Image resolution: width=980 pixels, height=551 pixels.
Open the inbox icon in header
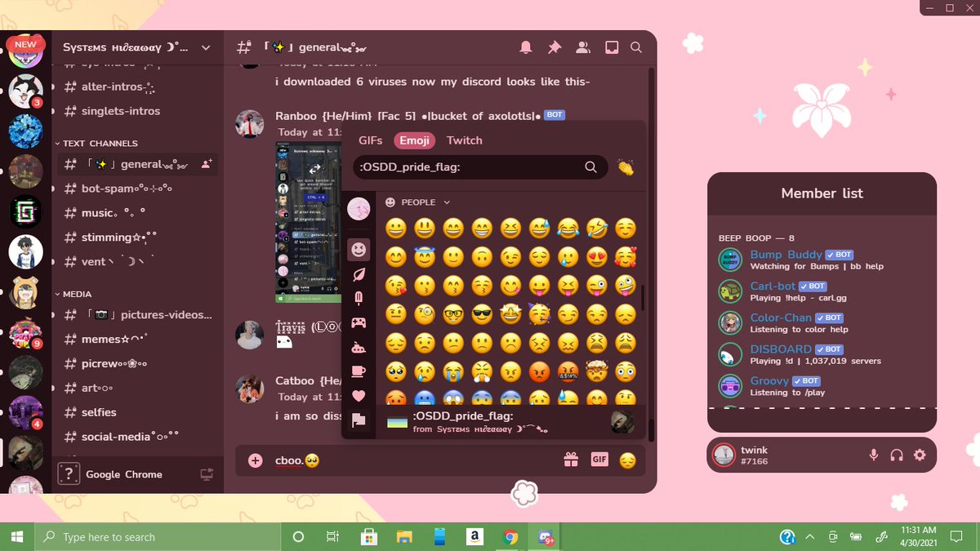[612, 48]
